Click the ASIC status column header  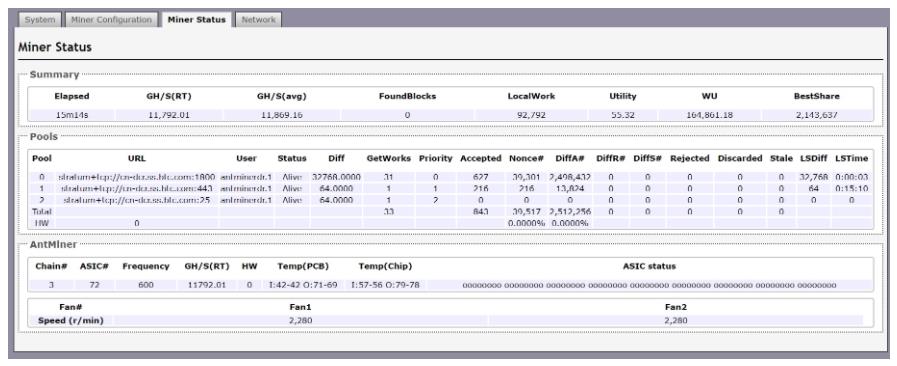tap(649, 266)
